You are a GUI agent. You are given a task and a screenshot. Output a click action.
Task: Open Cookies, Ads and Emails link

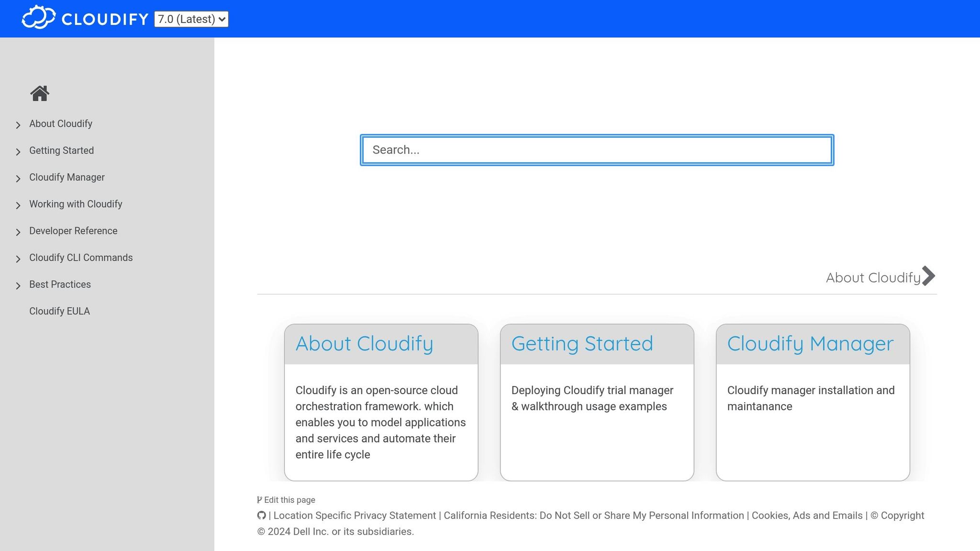(807, 516)
